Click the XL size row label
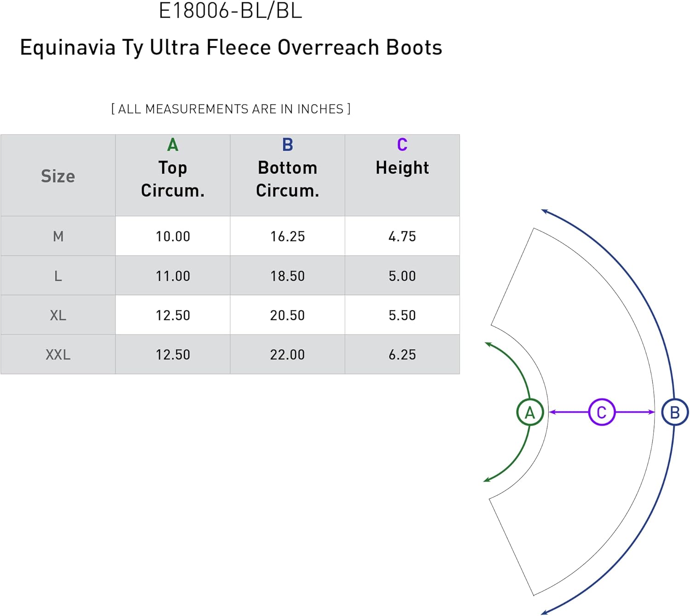The image size is (690, 616). (58, 315)
